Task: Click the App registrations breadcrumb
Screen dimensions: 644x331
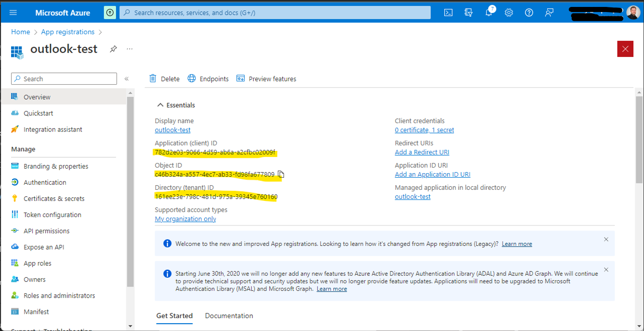Action: point(68,32)
